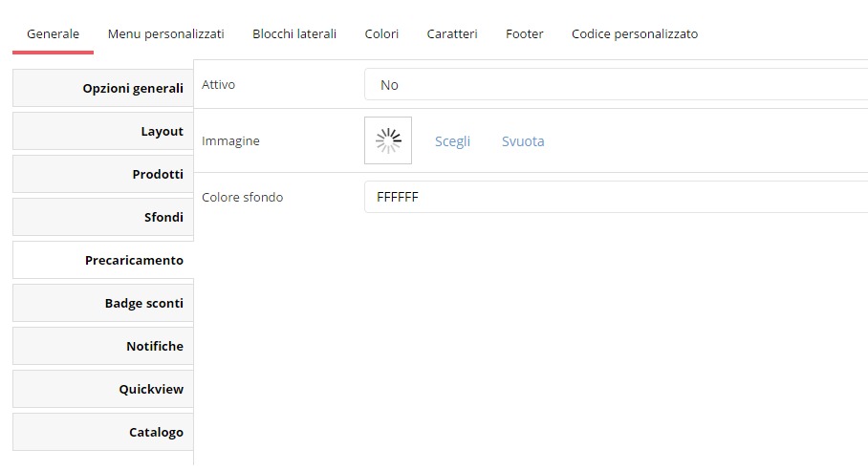Click the Colore sfondo FFFFFF field
This screenshot has height=471, width=868.
(616, 197)
